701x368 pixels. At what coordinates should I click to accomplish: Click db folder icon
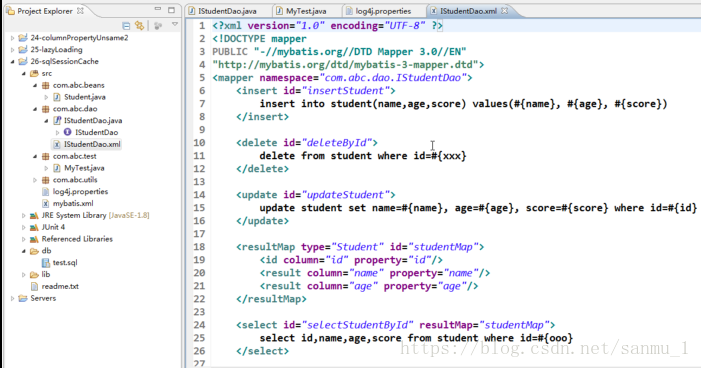(x=34, y=251)
